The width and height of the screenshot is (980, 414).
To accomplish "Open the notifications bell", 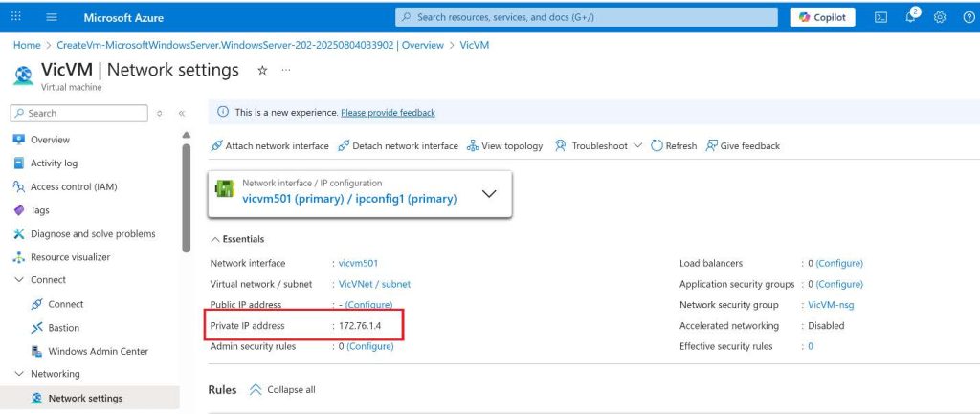I will (909, 17).
